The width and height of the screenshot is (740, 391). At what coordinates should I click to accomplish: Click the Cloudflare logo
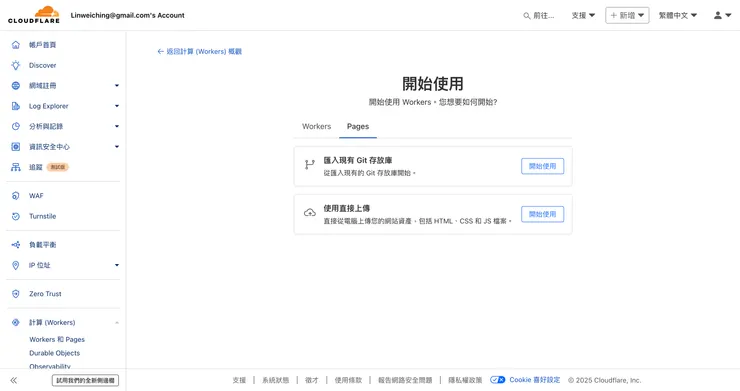click(x=34, y=15)
